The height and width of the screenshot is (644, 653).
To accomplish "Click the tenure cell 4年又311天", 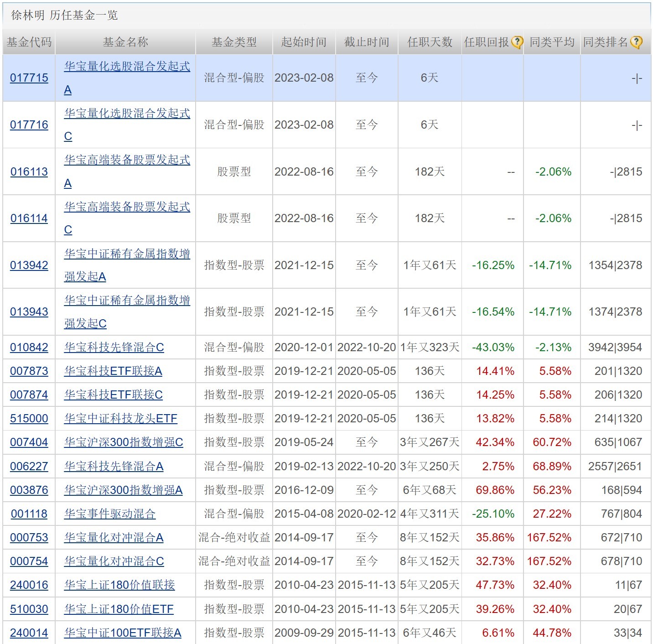I will (x=430, y=514).
